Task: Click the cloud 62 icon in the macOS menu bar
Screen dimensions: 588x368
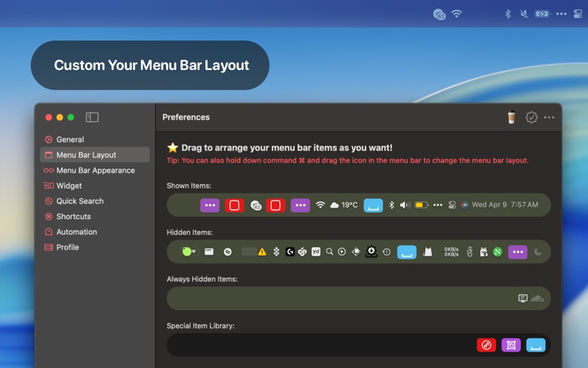Action: 439,14
